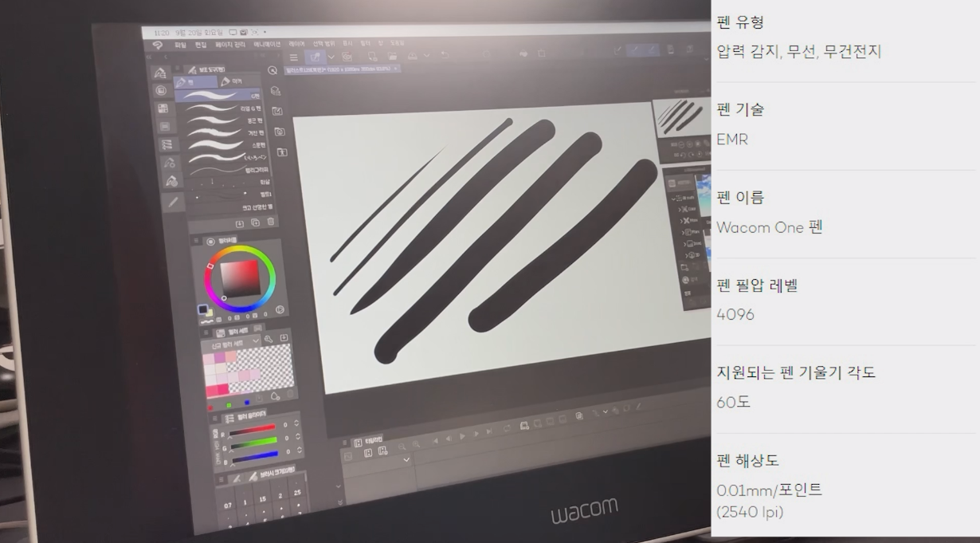This screenshot has height=543, width=980.
Task: Open the timeline dropdown chevron
Action: [x=406, y=460]
